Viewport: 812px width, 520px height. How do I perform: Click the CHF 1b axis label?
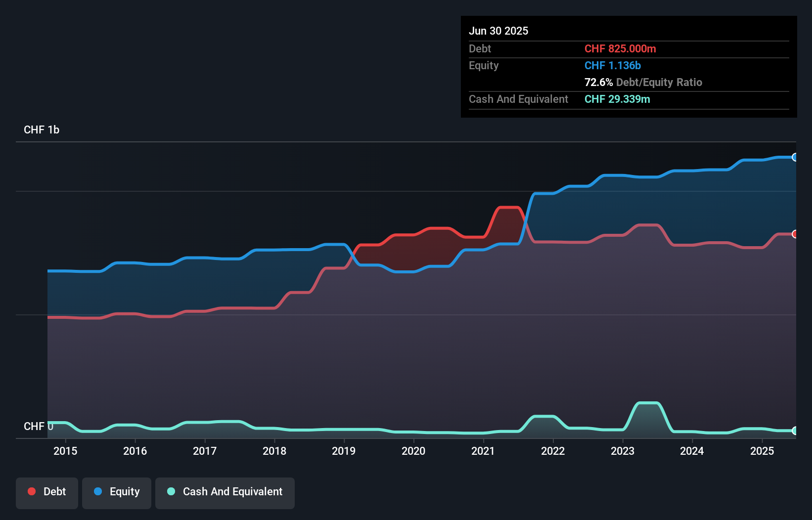42,130
